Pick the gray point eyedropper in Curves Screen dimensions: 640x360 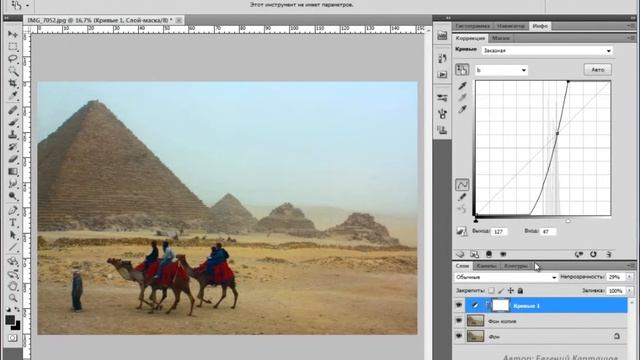[x=462, y=98]
